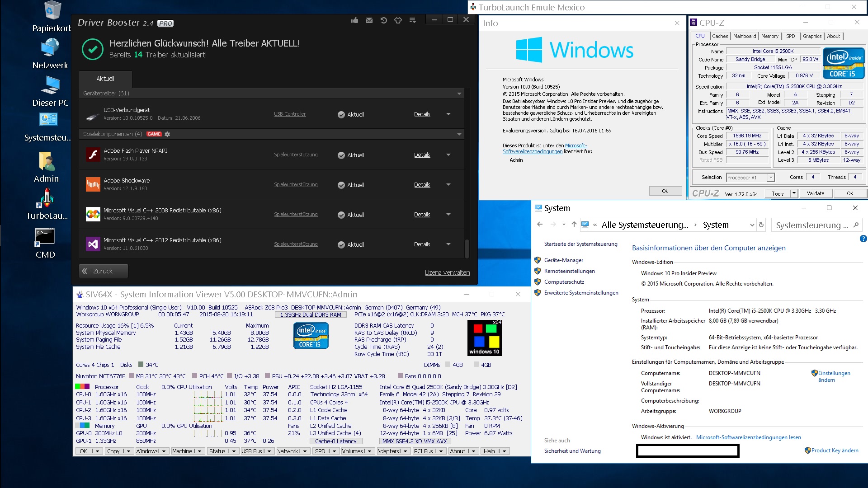Click the Zurück button in Driver Booster
This screenshot has width=868, height=488.
(104, 271)
